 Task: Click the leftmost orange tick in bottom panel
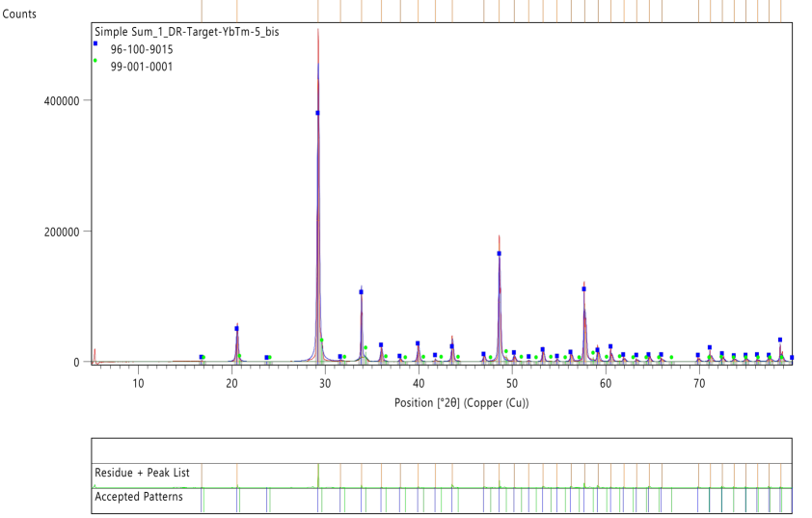[x=202, y=475]
